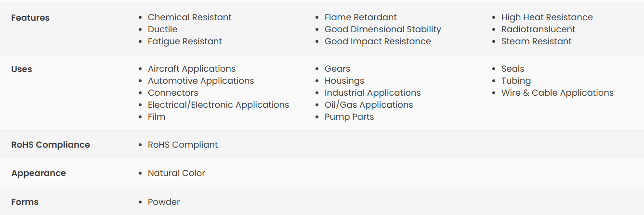Select the RoHS Compliance row label
This screenshot has width=644, height=215.
coord(51,145)
